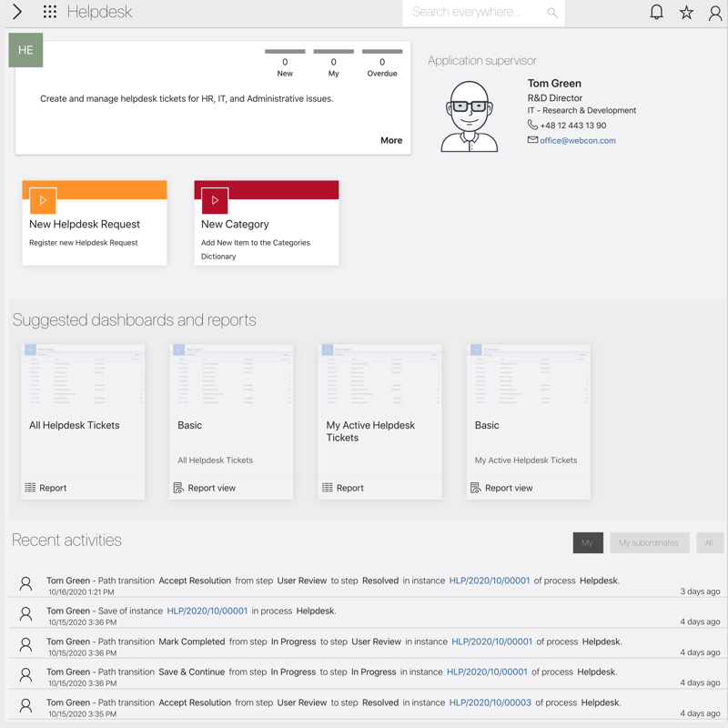Email supervisor at office@webcon.com
728x728 pixels.
577,141
